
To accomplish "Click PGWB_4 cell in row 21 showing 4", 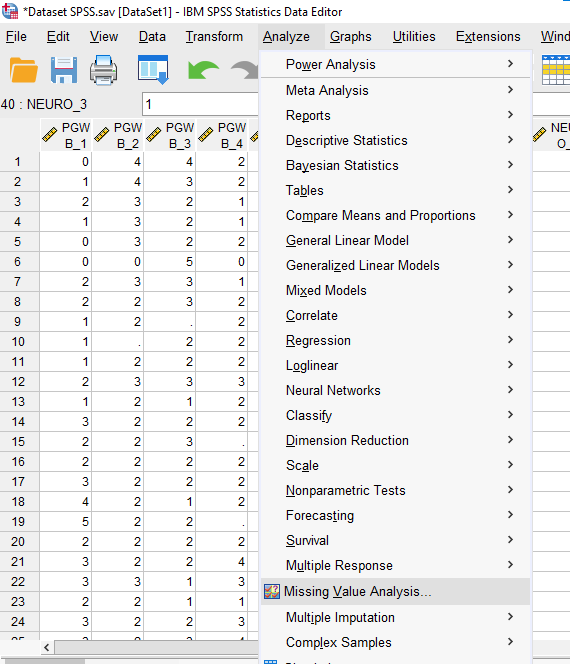I will [221, 562].
